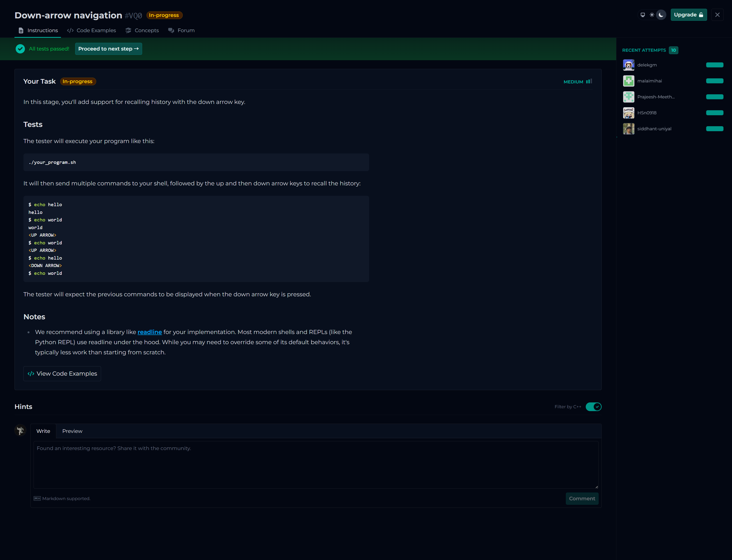Click the View Code Examples button
This screenshot has height=560, width=732.
(x=62, y=374)
